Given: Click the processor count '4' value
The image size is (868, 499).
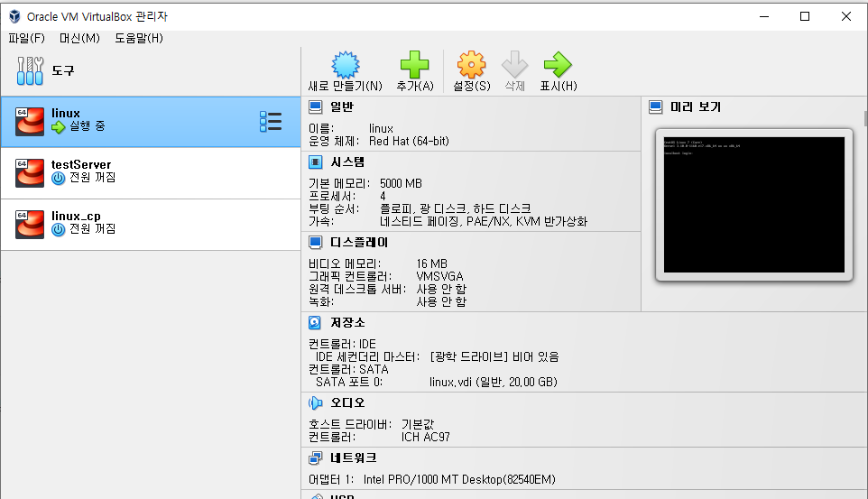Looking at the screenshot, I should click(383, 196).
